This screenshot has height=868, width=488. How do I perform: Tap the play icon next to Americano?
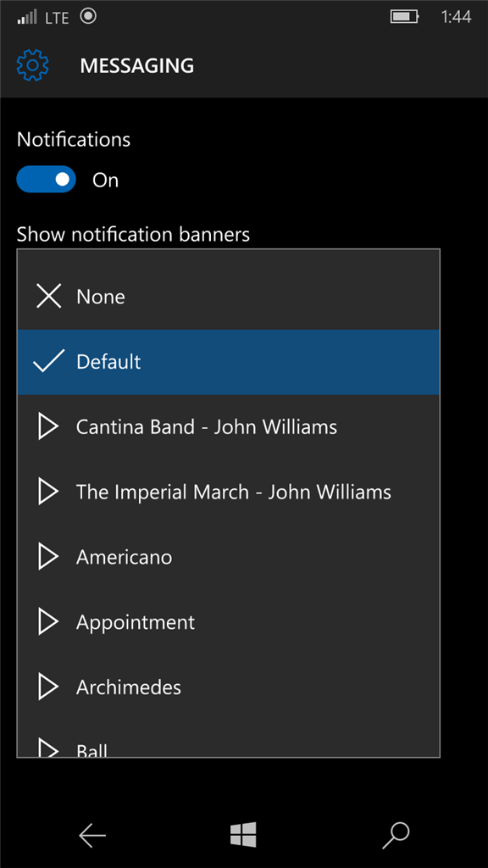(48, 557)
